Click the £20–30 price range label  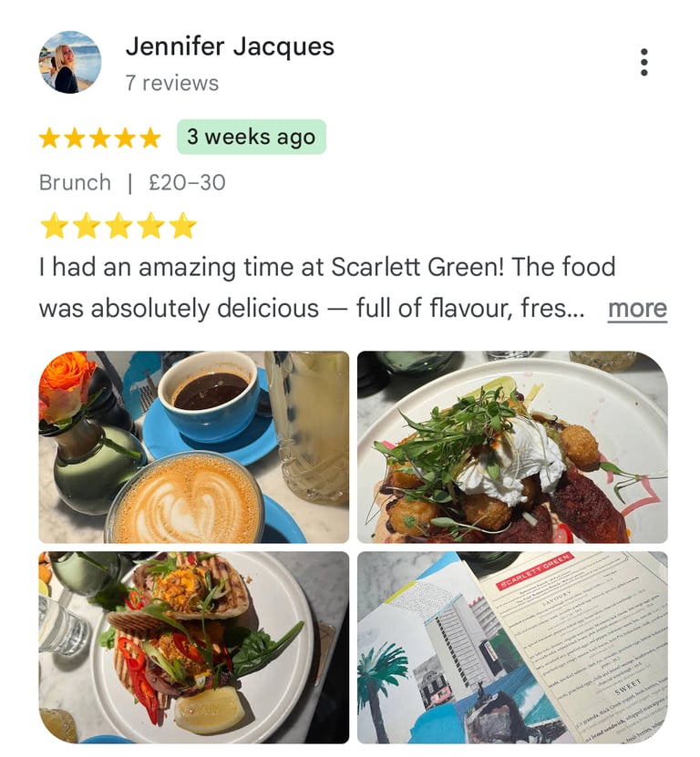(187, 182)
